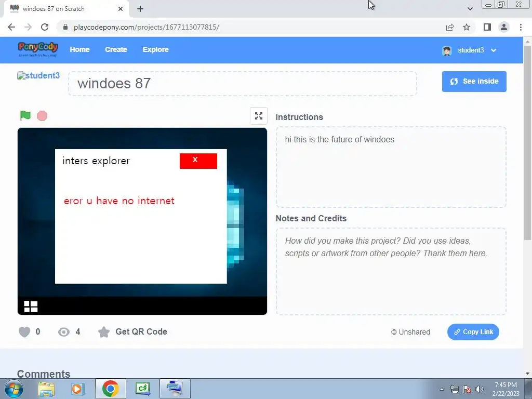Open the Chrome three-dot menu
Viewport: 532px width, 399px height.
coord(521,27)
